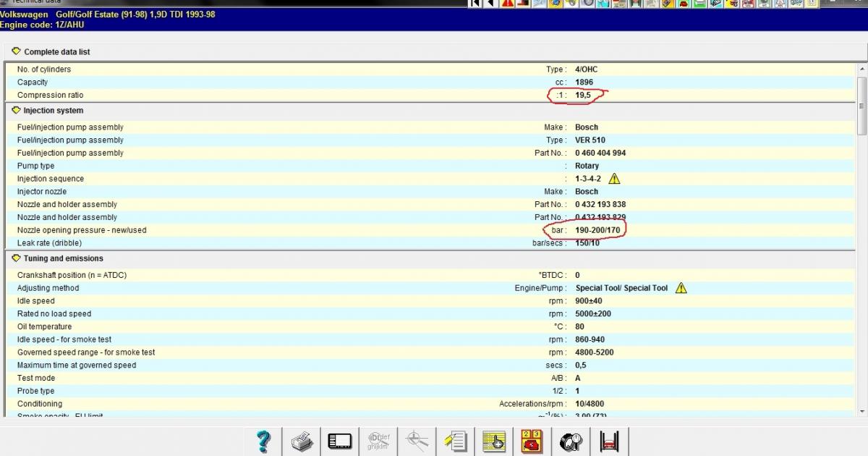Open the notes page with pencil icon
Viewport: 868px width, 456px height.
pos(456,441)
